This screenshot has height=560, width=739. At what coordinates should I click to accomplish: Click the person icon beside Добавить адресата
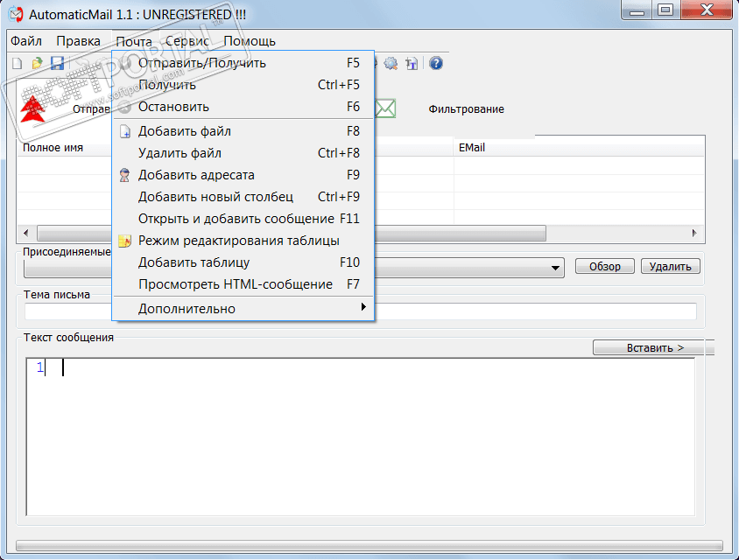(124, 175)
